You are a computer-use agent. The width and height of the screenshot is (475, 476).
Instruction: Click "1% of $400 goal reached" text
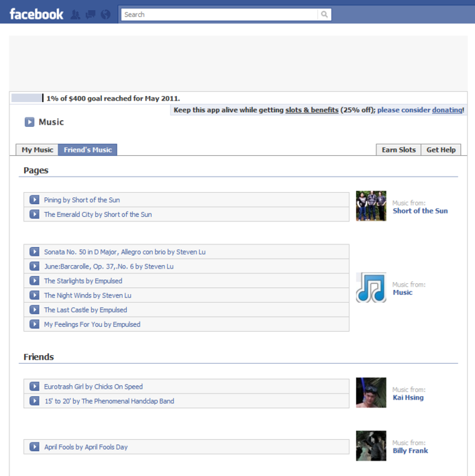[113, 99]
